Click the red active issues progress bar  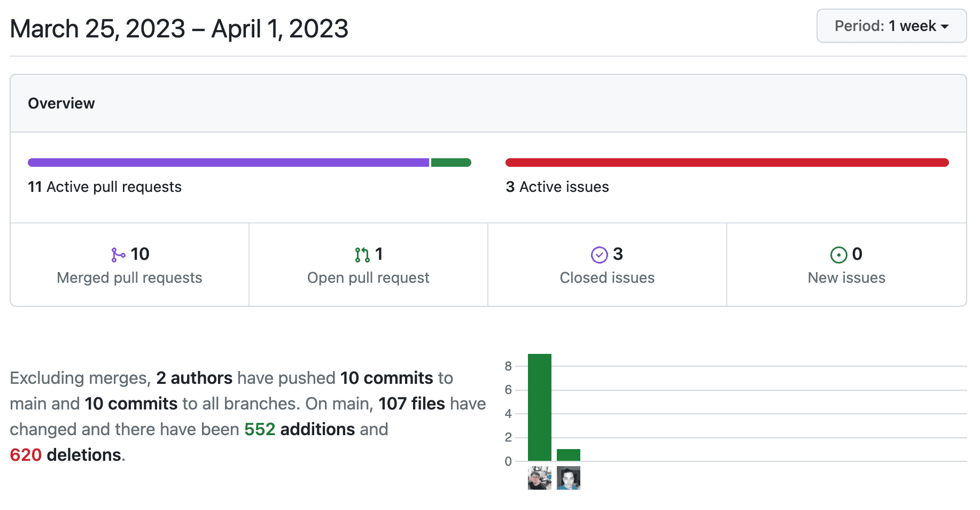(x=727, y=163)
